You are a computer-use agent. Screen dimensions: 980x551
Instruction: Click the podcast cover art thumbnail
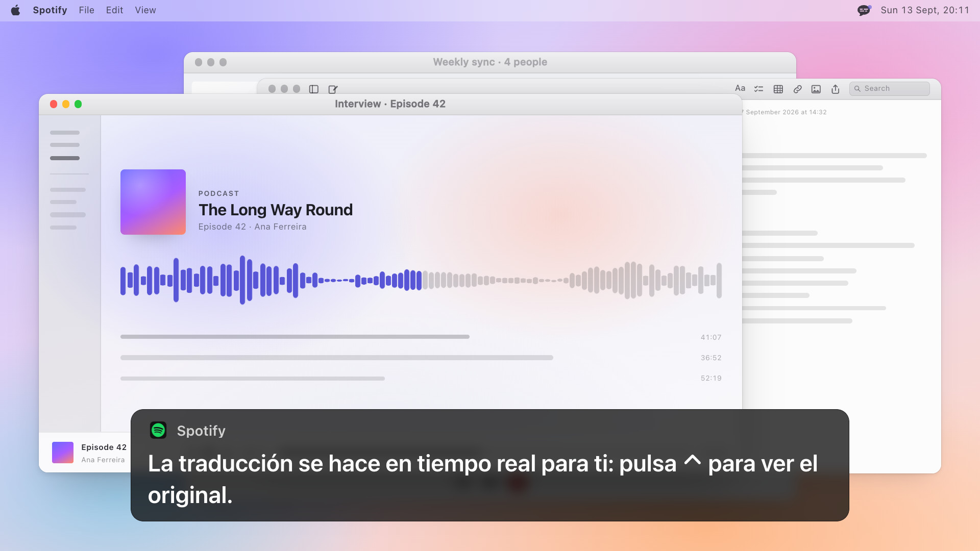click(x=153, y=202)
